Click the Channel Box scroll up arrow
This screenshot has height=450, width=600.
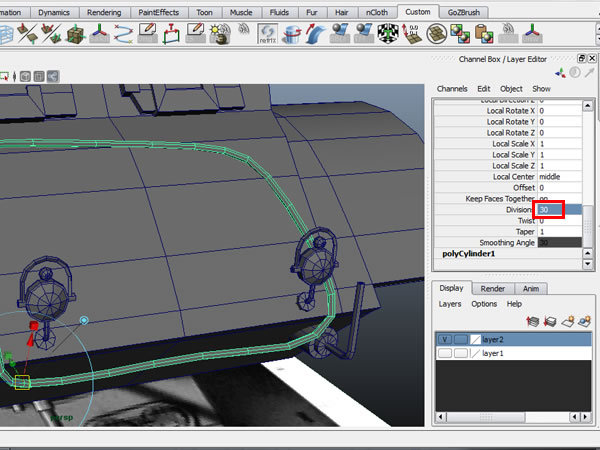click(x=588, y=106)
